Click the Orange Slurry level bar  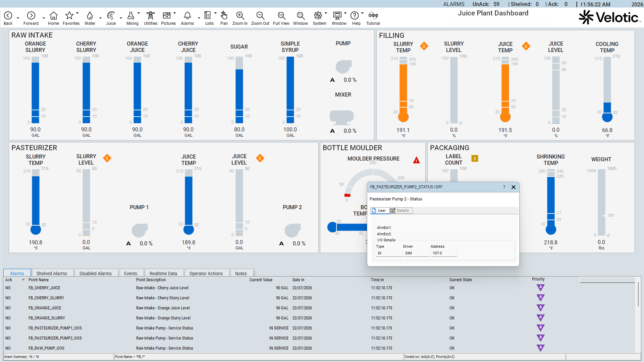35,90
